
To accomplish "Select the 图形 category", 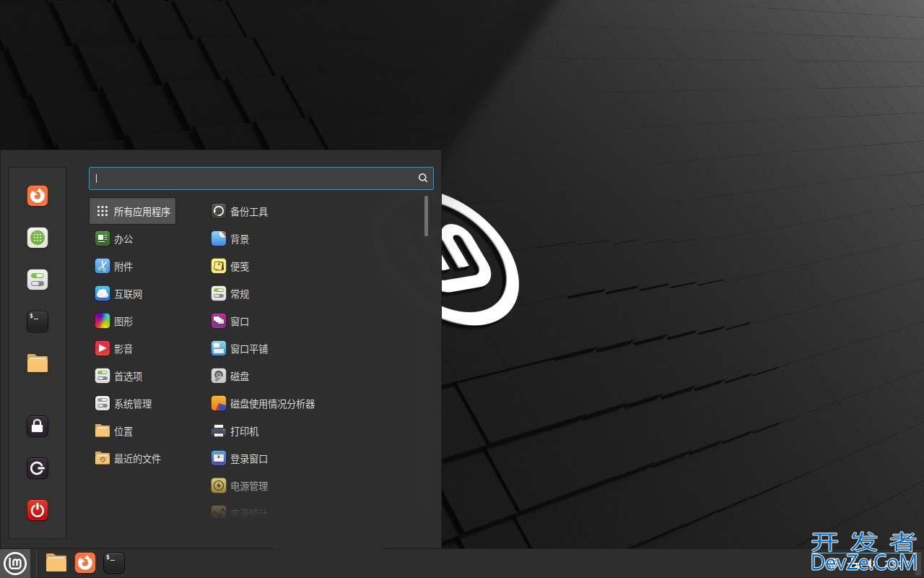I will (x=133, y=322).
